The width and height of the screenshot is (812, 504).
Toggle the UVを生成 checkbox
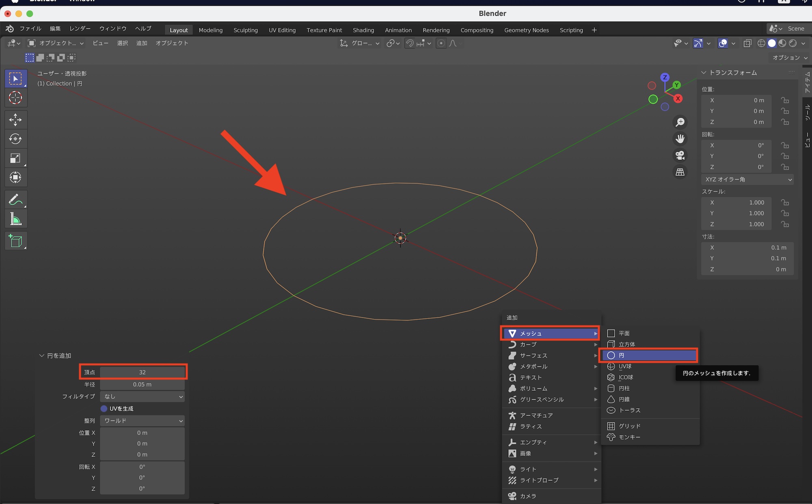[x=104, y=409]
